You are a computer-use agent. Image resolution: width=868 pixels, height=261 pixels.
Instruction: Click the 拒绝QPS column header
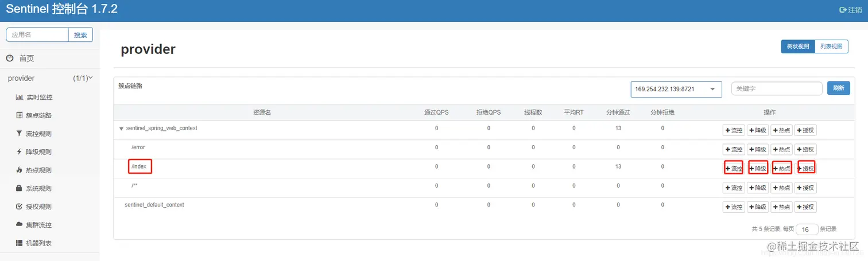tap(489, 112)
